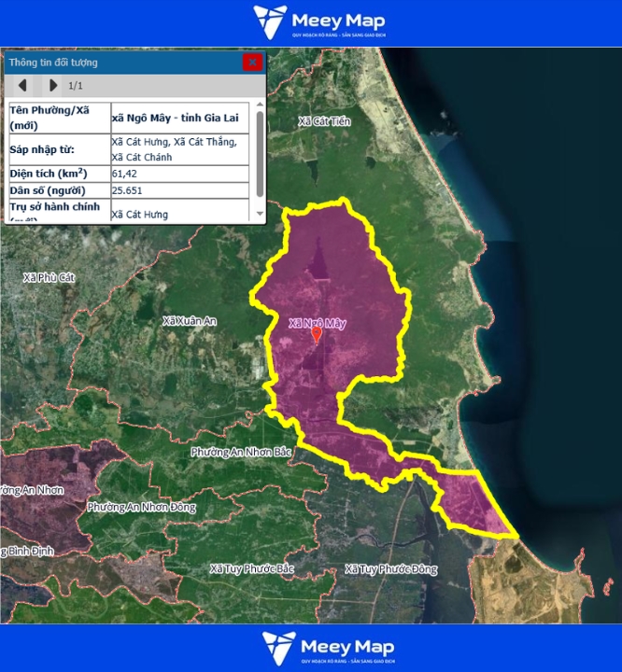The height and width of the screenshot is (672, 622).
Task: Close the Thông tin đối tượng panel
Action: tap(252, 63)
